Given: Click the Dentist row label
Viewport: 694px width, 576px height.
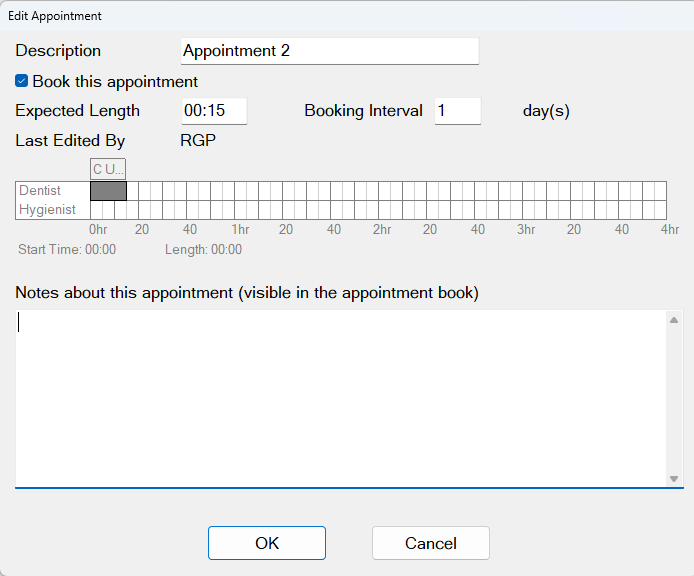Looking at the screenshot, I should click(40, 190).
